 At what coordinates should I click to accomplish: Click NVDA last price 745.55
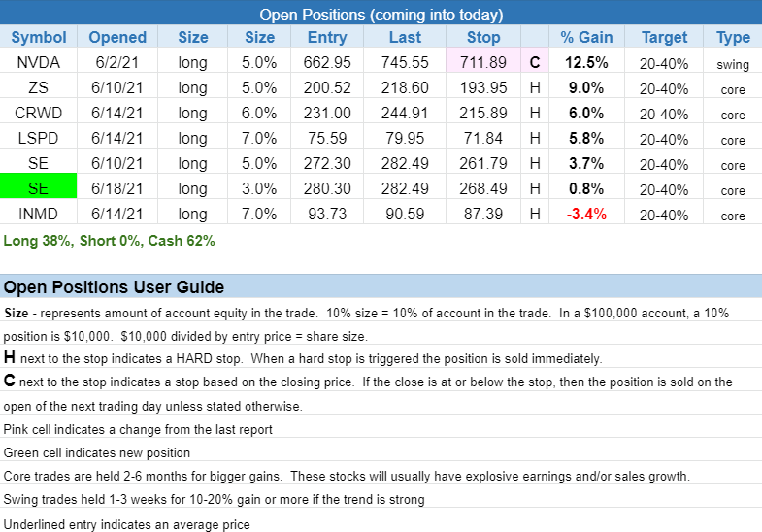(405, 62)
